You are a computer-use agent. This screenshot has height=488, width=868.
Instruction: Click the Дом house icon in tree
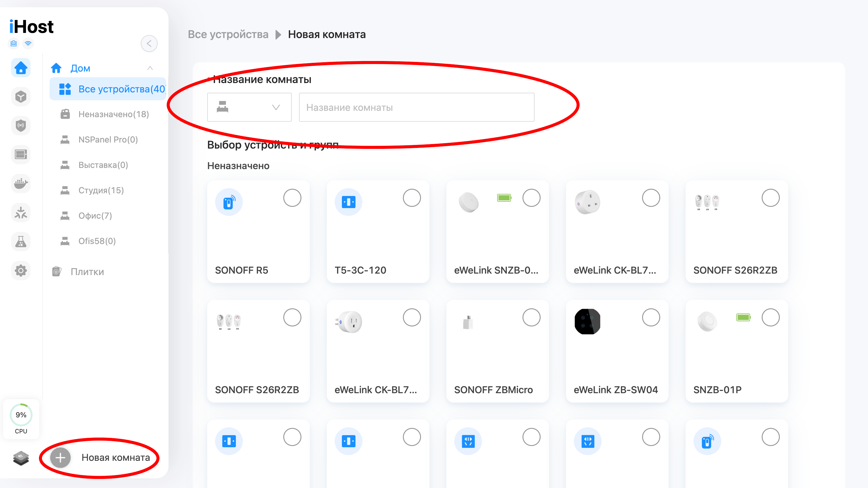tap(56, 69)
